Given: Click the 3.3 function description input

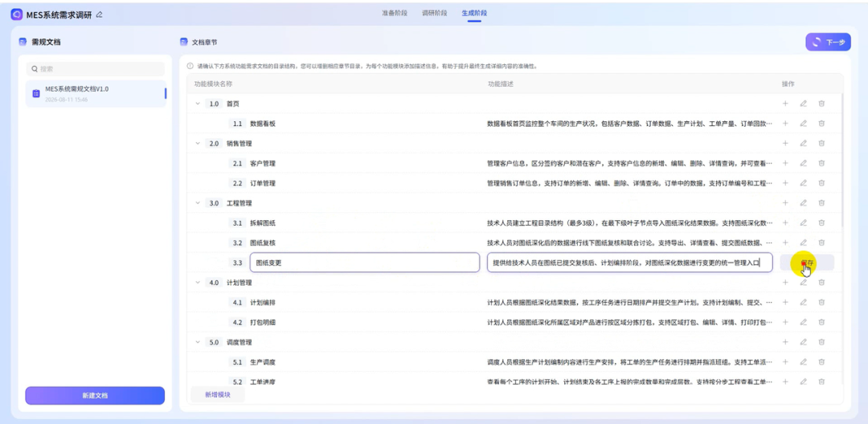Looking at the screenshot, I should pyautogui.click(x=630, y=263).
